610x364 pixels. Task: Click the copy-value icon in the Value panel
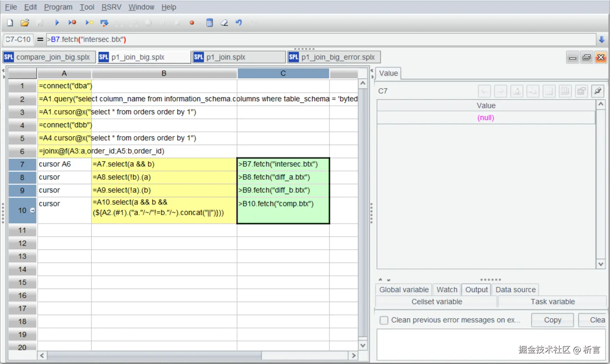(x=533, y=91)
